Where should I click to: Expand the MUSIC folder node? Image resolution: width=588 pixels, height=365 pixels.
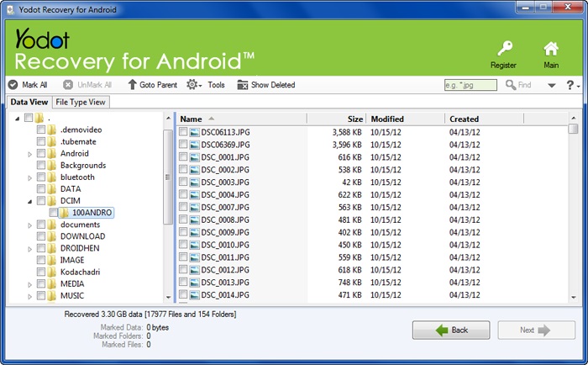[x=30, y=296]
